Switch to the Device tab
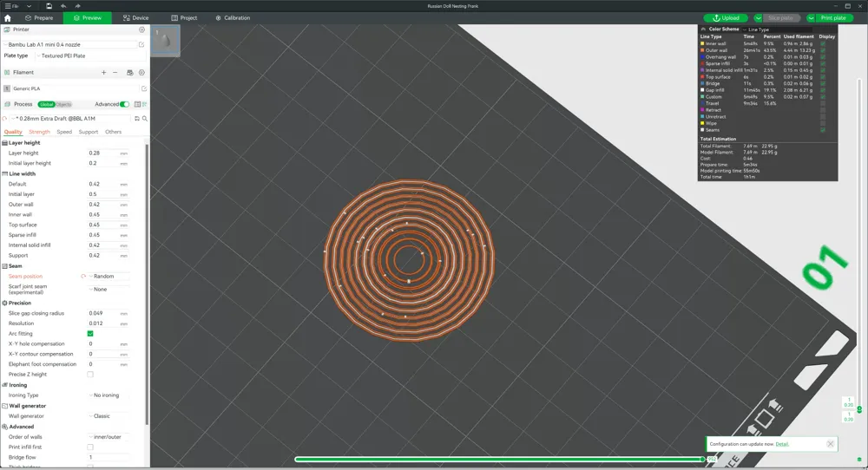868x470 pixels. (135, 17)
